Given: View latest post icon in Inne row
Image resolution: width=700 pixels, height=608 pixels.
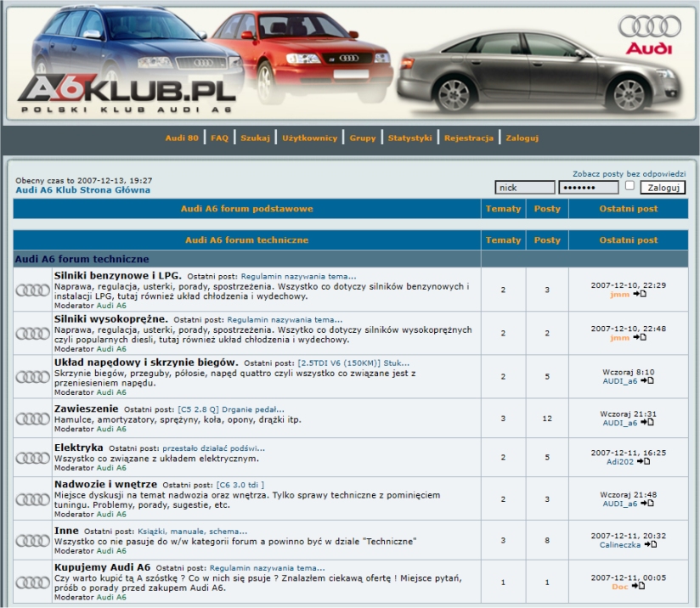Looking at the screenshot, I should click(x=651, y=544).
